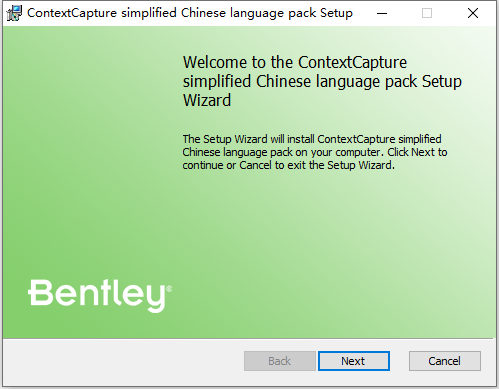Select the 'Welcome to the ContextCapture' heading

tap(322, 81)
